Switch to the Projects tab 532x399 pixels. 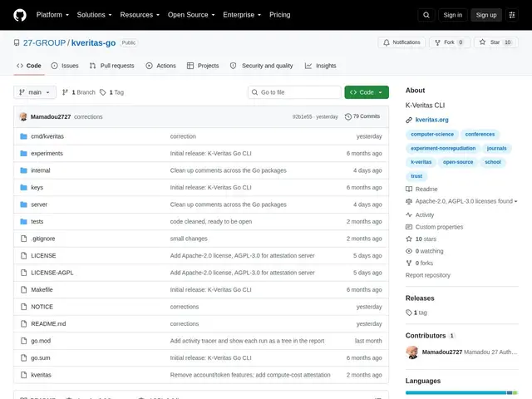(x=203, y=66)
